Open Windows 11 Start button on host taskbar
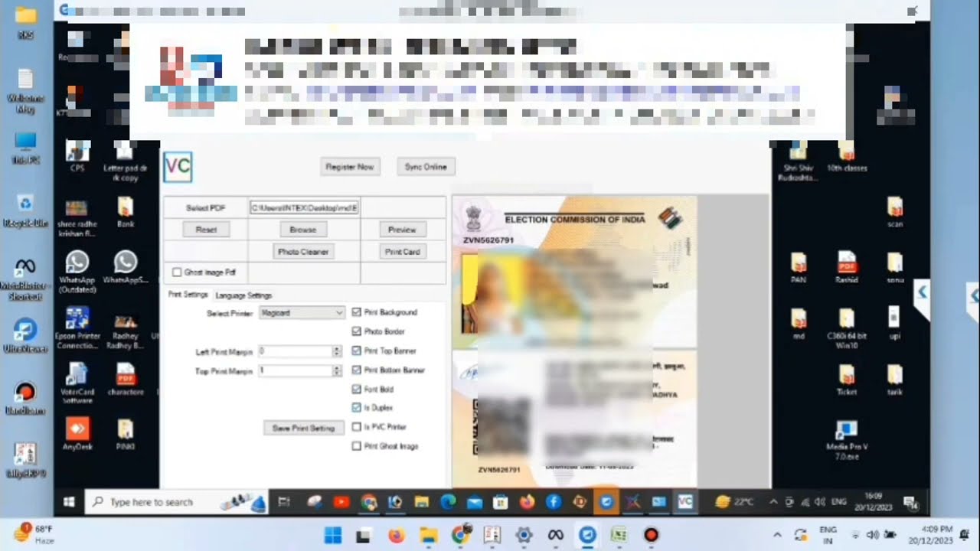The width and height of the screenshot is (980, 551). pyautogui.click(x=333, y=535)
